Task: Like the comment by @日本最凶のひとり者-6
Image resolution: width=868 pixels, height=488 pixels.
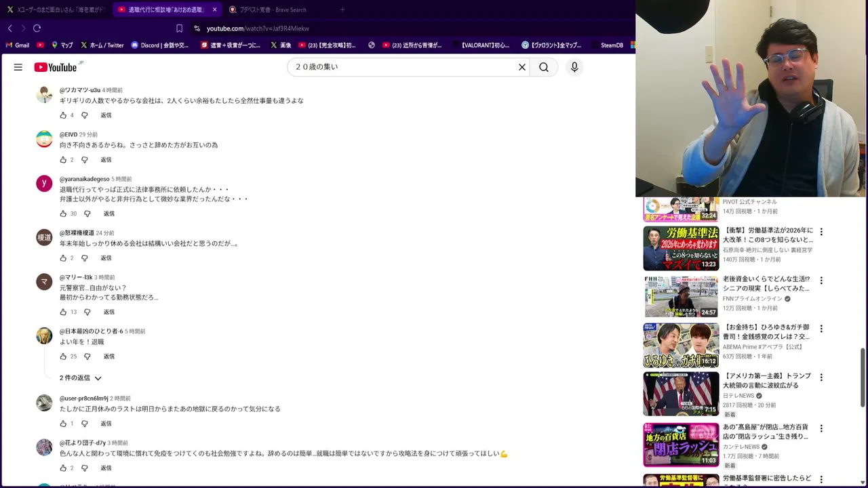Action: click(63, 357)
